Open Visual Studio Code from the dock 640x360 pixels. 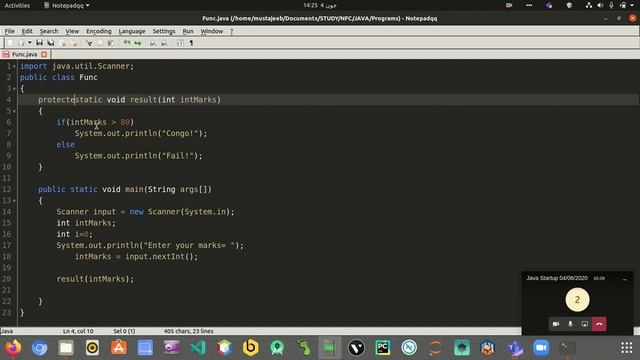point(198,348)
